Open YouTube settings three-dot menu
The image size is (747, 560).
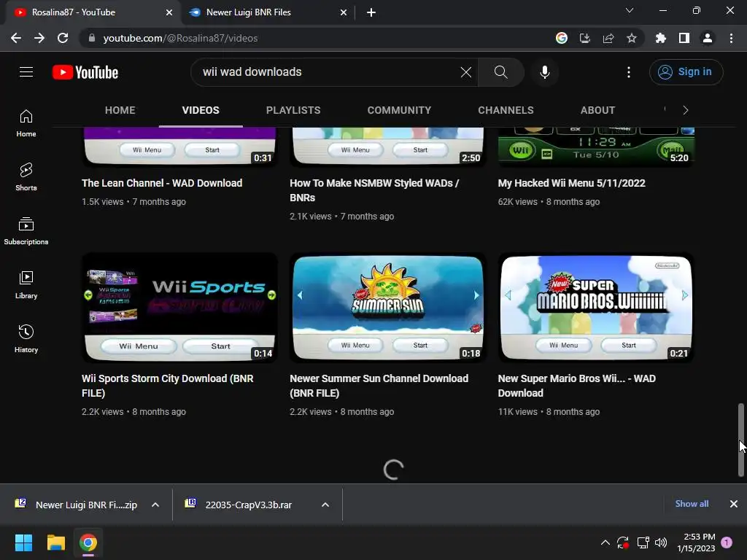pos(629,72)
